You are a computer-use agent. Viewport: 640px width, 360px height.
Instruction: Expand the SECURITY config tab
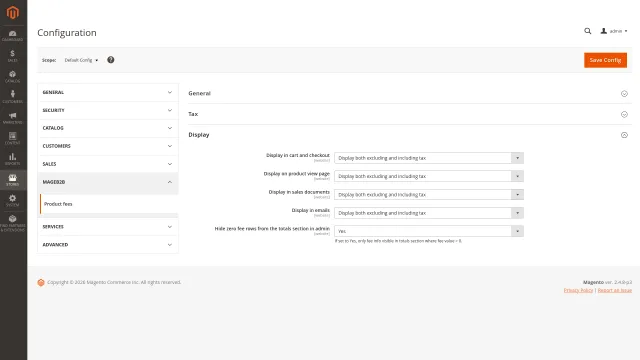coord(108,110)
